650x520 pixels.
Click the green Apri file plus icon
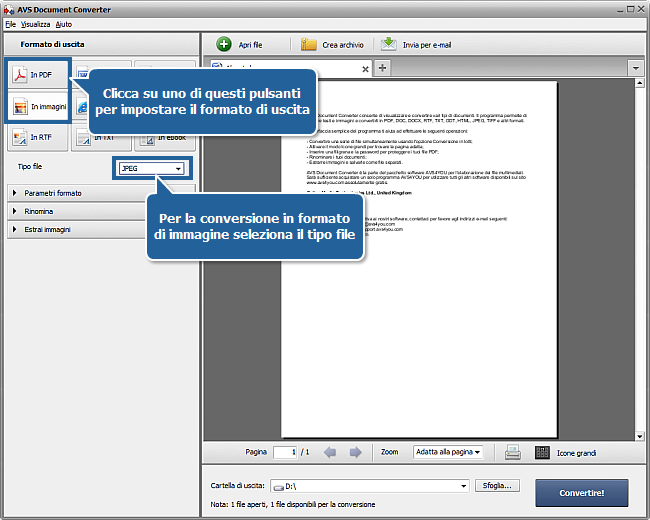click(224, 45)
